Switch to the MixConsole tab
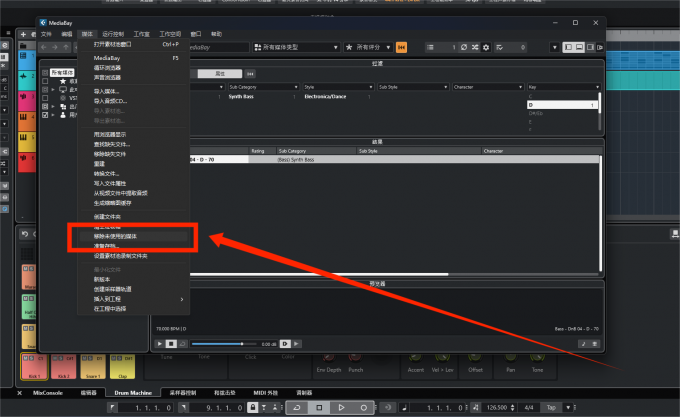The image size is (680, 417). click(48, 393)
